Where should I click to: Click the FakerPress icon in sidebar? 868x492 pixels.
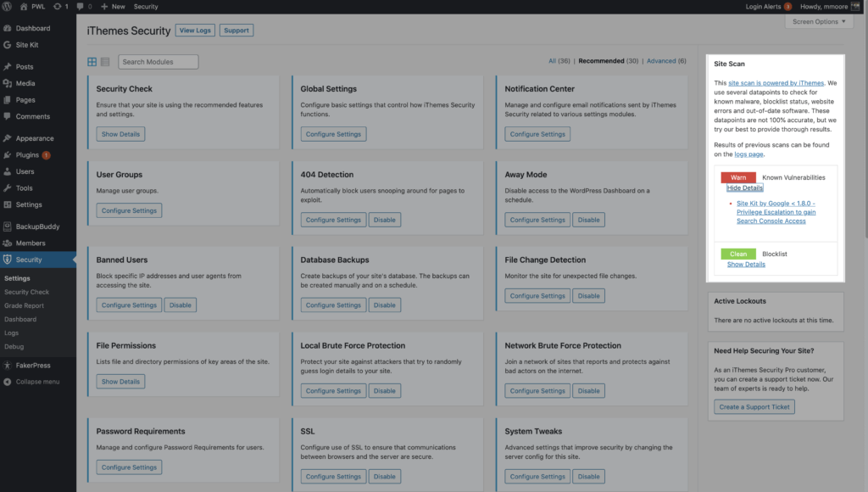[x=7, y=365]
